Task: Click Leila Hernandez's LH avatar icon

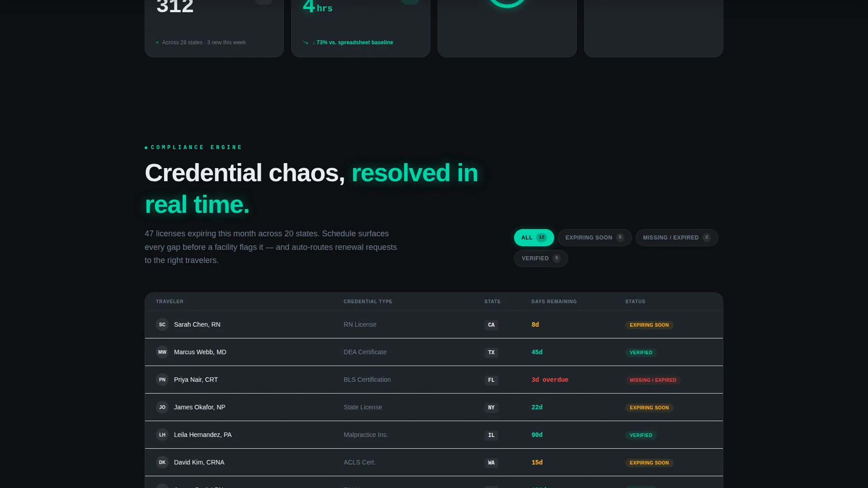Action: [x=162, y=435]
